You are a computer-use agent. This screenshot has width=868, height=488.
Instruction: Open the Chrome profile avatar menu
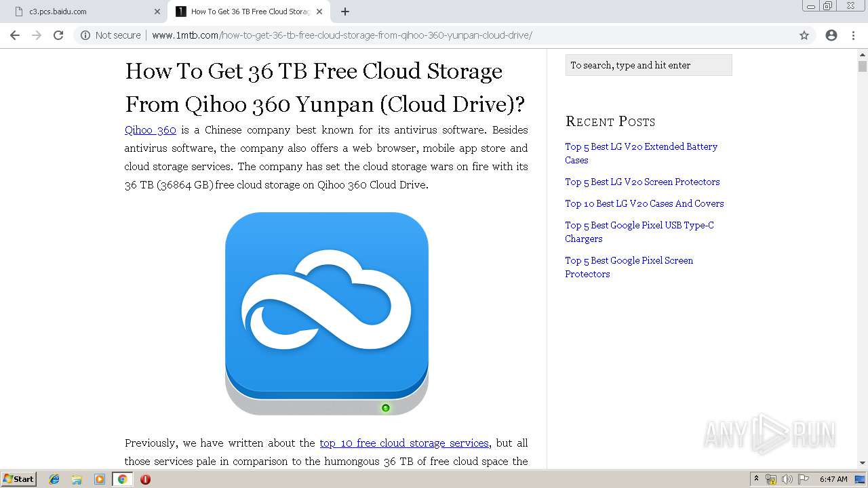[831, 35]
